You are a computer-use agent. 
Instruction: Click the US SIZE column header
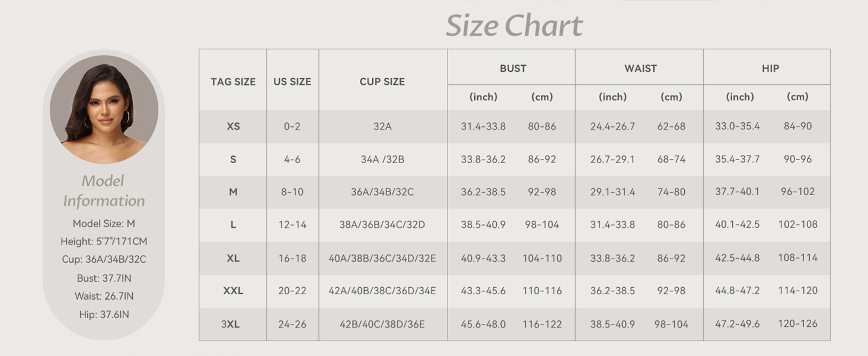[x=292, y=82]
